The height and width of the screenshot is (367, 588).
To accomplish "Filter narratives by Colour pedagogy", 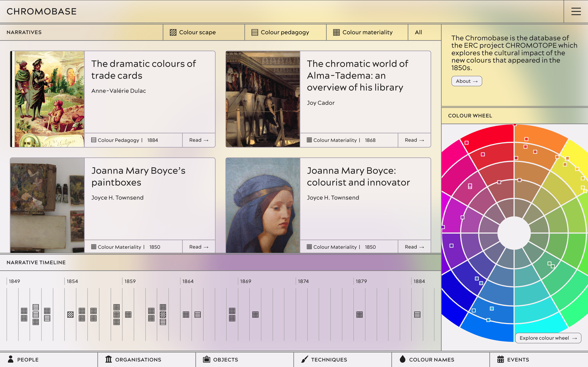I will (285, 32).
